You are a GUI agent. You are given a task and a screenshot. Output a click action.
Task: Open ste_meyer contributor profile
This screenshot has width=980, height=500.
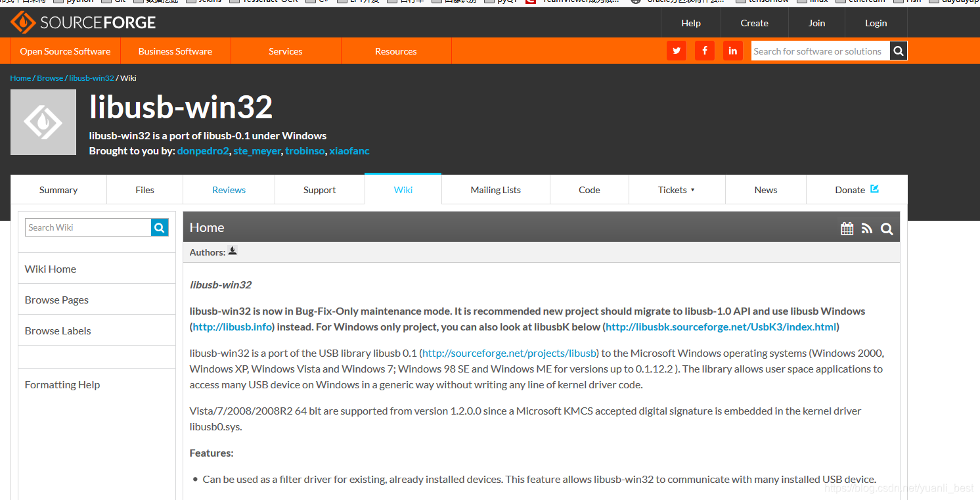(x=257, y=151)
